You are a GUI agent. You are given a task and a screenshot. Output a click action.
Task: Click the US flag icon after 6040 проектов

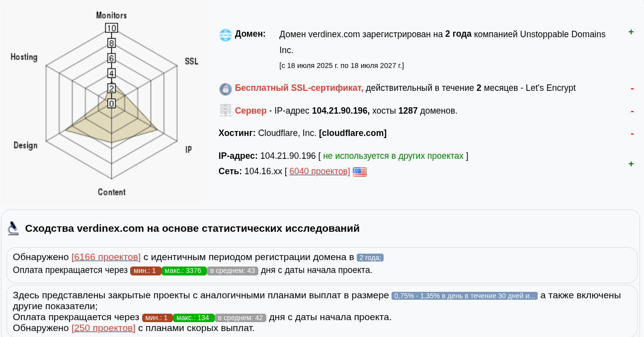[x=359, y=172]
